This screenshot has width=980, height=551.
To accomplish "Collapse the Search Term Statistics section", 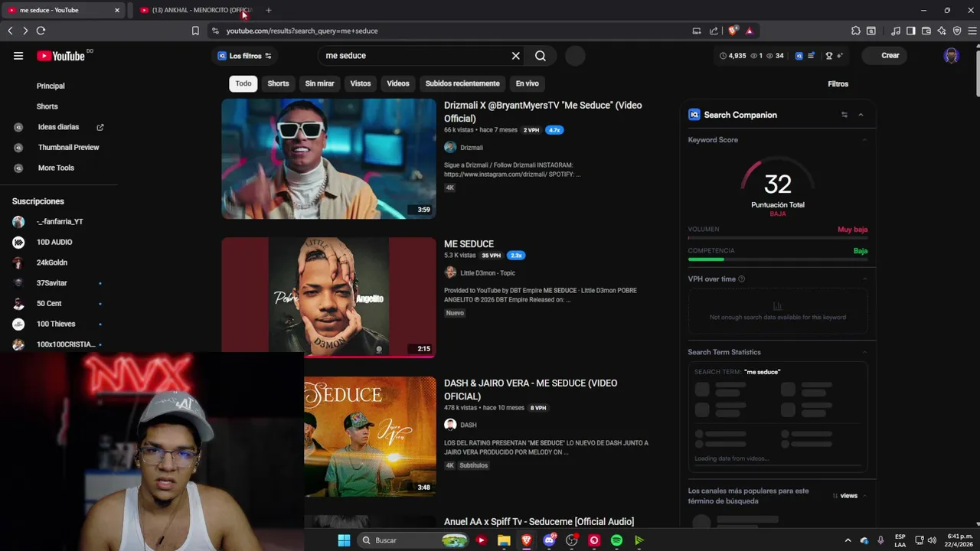I will [864, 352].
